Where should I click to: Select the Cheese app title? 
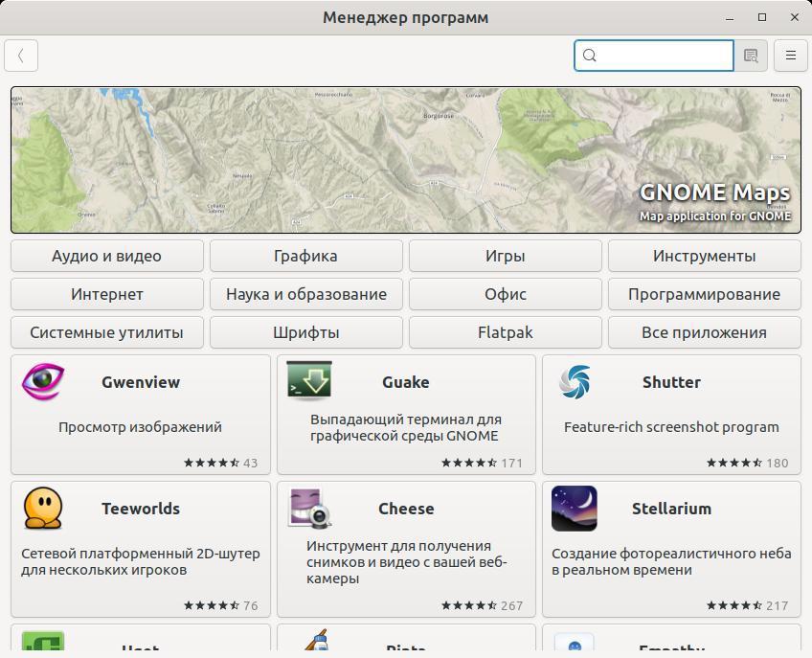[406, 509]
